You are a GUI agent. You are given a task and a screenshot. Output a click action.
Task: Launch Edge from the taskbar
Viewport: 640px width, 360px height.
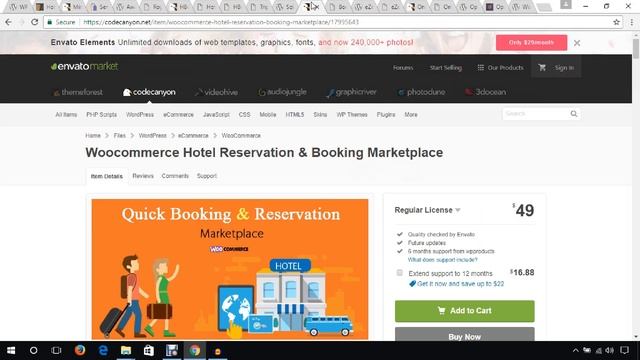tap(103, 351)
